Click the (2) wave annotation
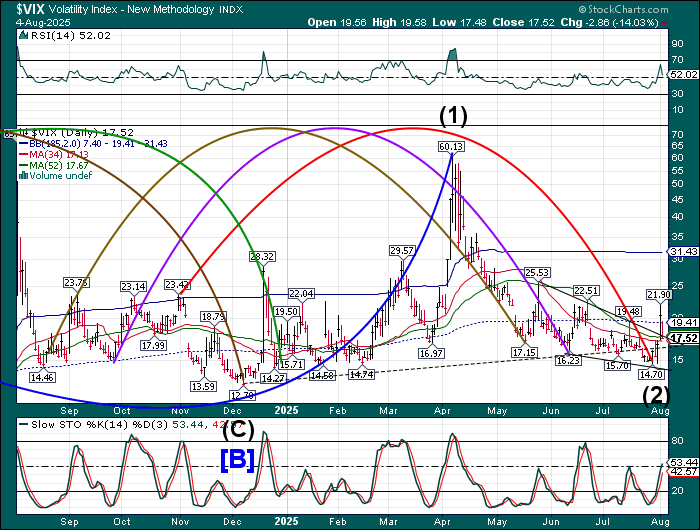This screenshot has width=700, height=530. [x=655, y=393]
